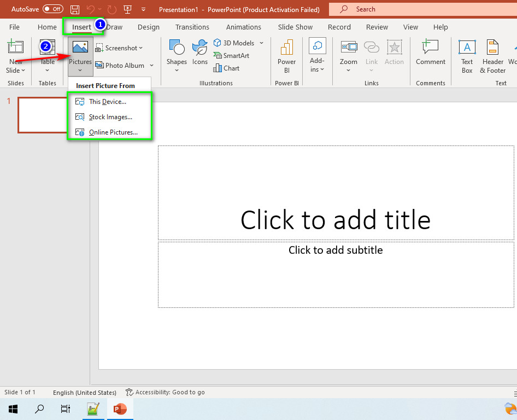The image size is (517, 420).
Task: Click the Power BI button
Action: 286,56
